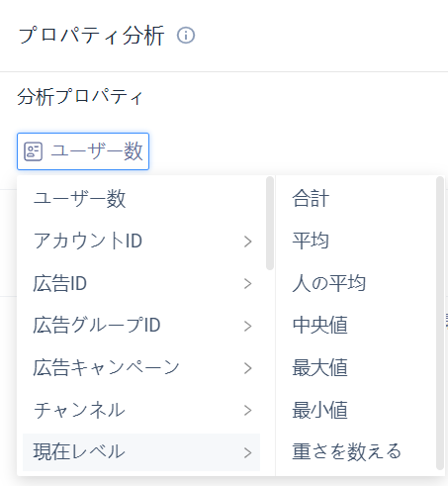
Task: Select 重さを数える option
Action: tap(346, 452)
